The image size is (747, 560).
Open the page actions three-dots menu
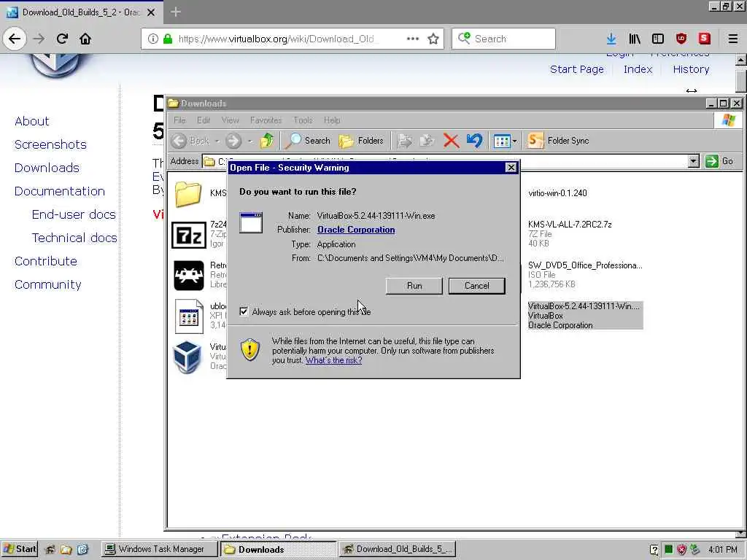pos(413,39)
